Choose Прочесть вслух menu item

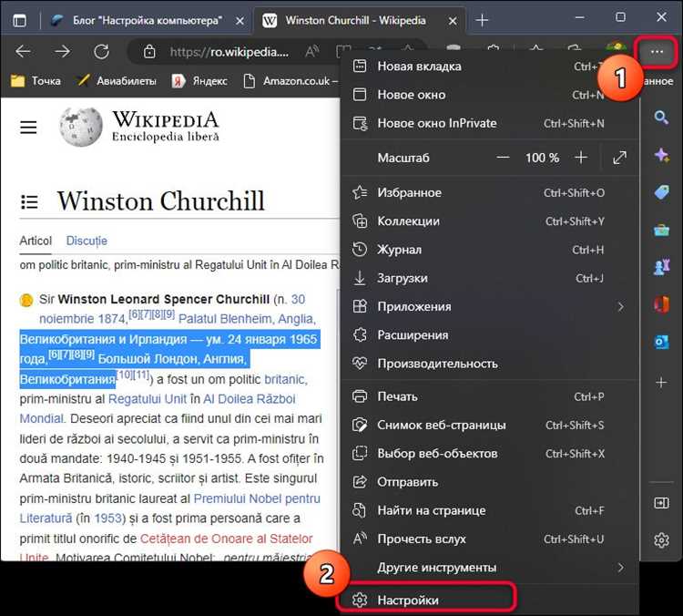490,539
